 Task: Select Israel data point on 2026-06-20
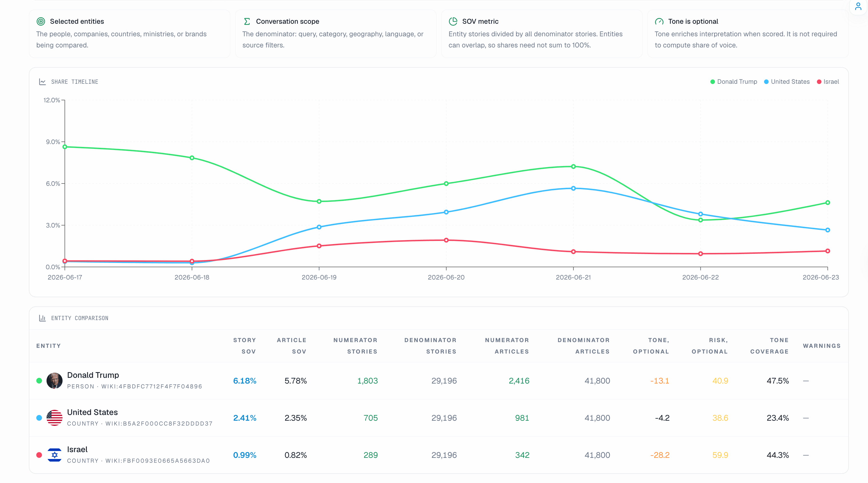click(x=446, y=240)
